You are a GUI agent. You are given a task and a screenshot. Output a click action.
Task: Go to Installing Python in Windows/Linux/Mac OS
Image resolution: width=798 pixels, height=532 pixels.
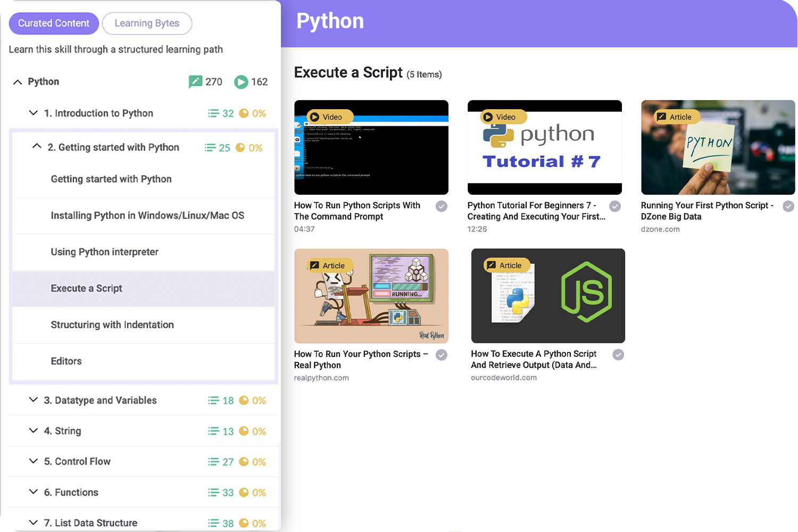point(147,215)
